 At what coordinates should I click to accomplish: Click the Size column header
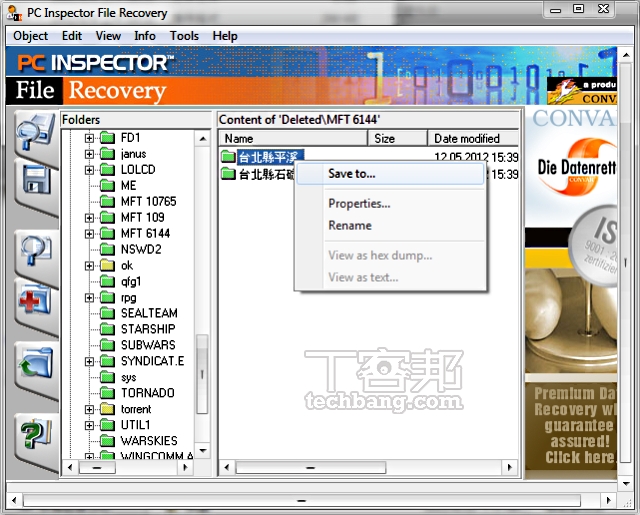(x=385, y=138)
